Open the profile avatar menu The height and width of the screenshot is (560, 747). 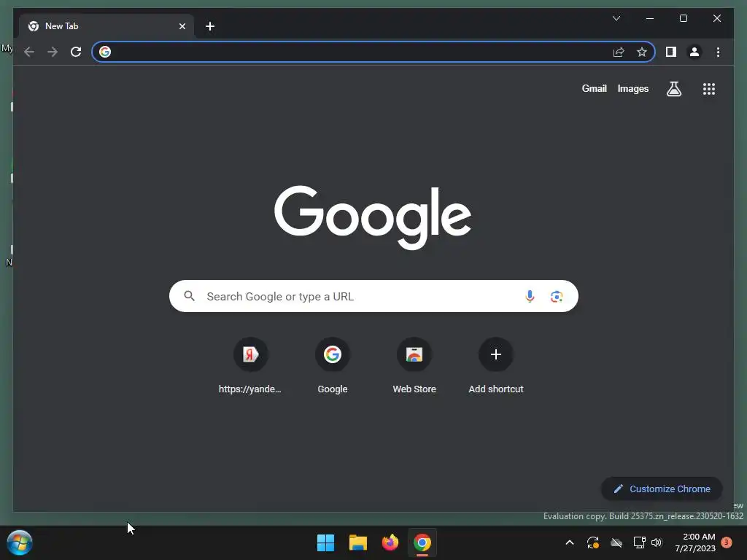[x=694, y=52]
